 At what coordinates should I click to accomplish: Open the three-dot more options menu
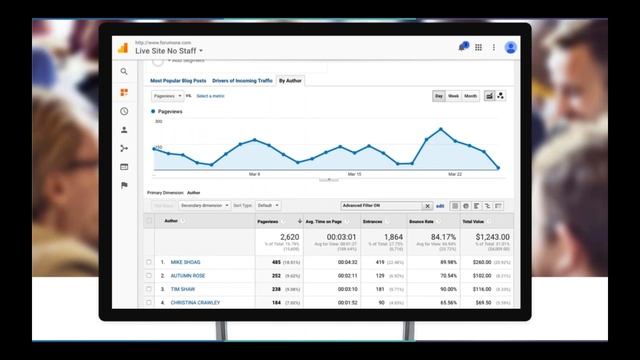click(x=494, y=47)
